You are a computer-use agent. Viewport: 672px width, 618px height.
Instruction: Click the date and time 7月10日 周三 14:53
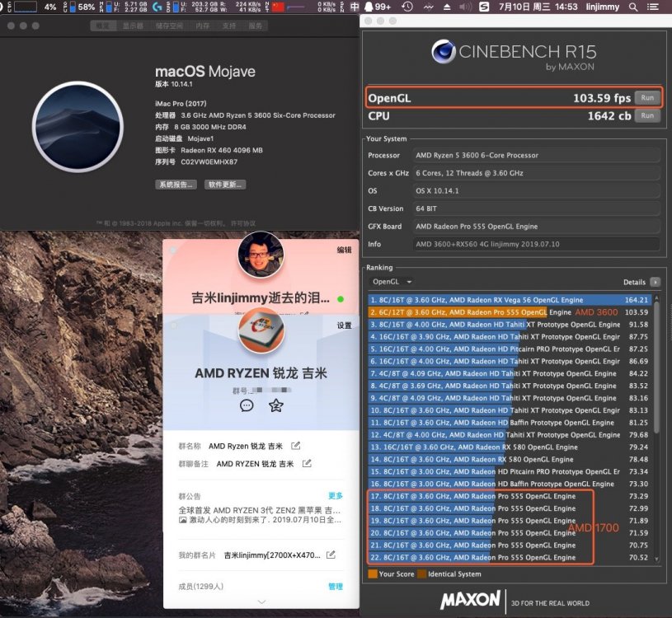[538, 7]
